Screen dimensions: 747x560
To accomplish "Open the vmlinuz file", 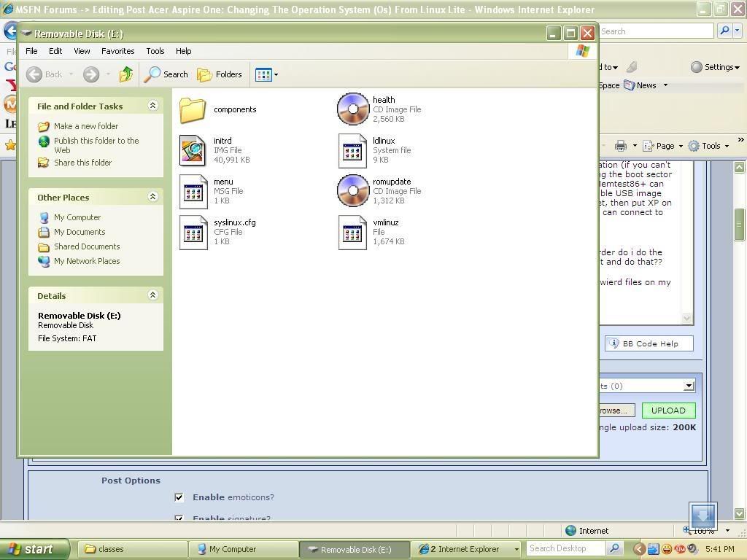I will [x=352, y=232].
